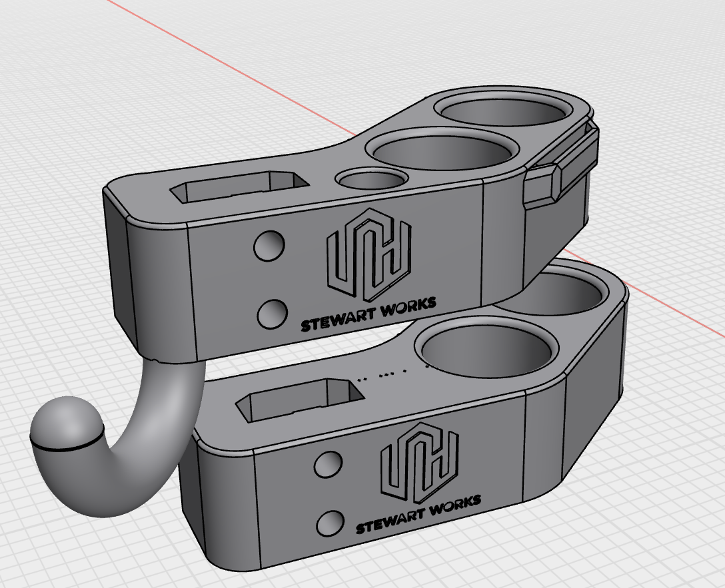Select upper small hole on upper clamp front
Screen dimensions: 725x588
coord(270,246)
